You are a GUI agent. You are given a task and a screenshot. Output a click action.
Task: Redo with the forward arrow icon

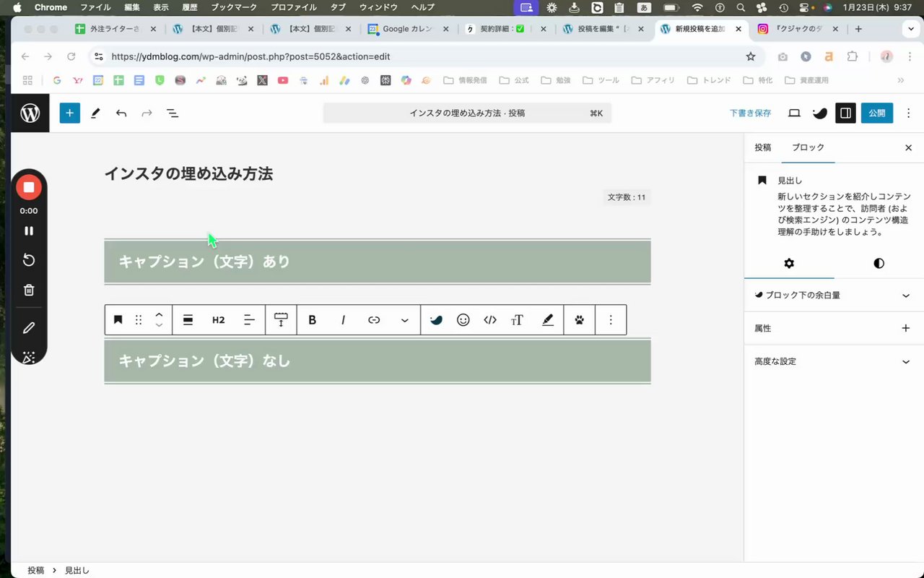147,113
